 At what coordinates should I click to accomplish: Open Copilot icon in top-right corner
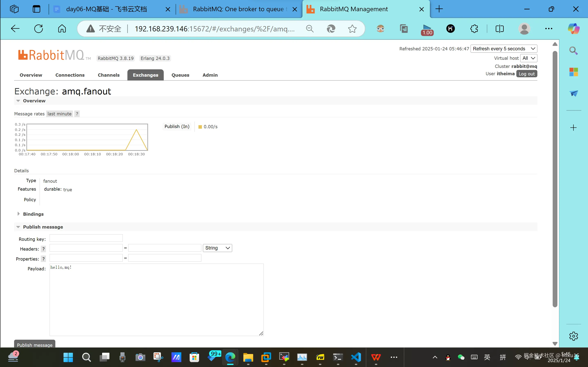click(x=574, y=29)
